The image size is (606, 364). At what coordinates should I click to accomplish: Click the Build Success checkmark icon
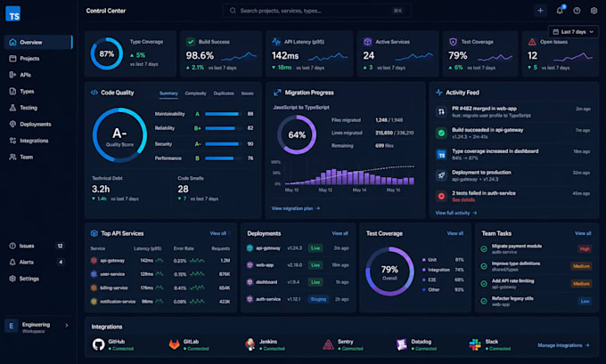click(191, 42)
